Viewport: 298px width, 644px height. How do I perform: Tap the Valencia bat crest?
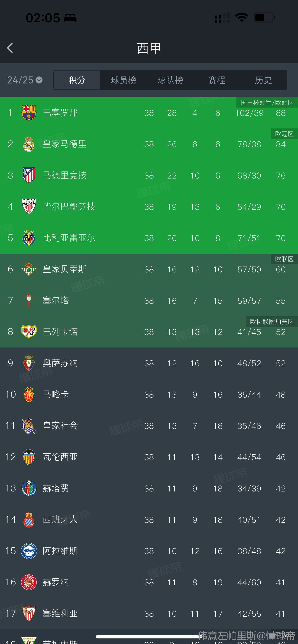29,457
